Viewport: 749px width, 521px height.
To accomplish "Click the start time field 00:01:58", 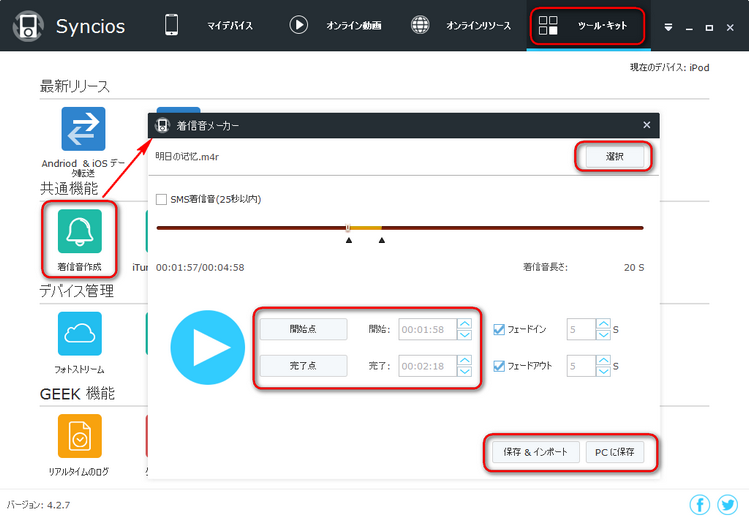I will click(427, 330).
